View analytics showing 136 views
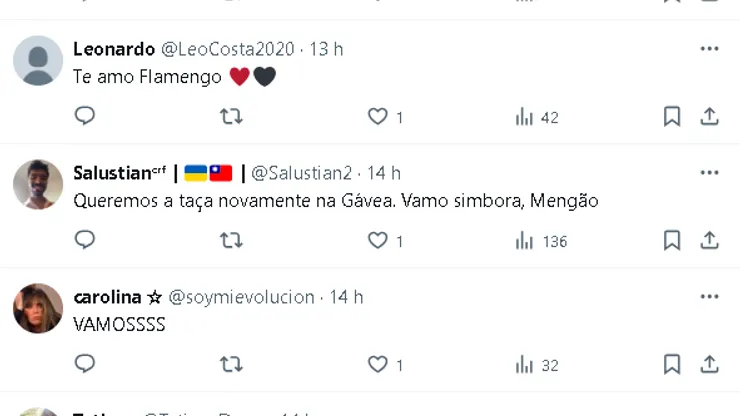740x416 pixels. coord(540,241)
